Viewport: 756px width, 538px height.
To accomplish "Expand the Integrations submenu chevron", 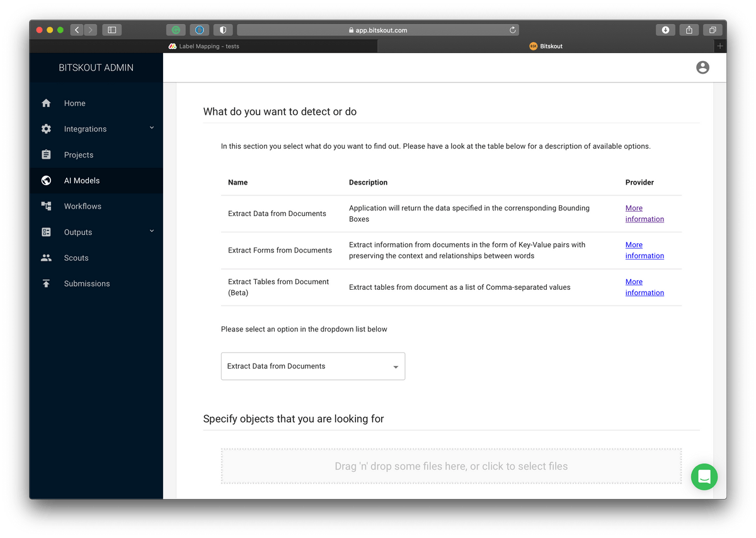I will click(x=152, y=128).
